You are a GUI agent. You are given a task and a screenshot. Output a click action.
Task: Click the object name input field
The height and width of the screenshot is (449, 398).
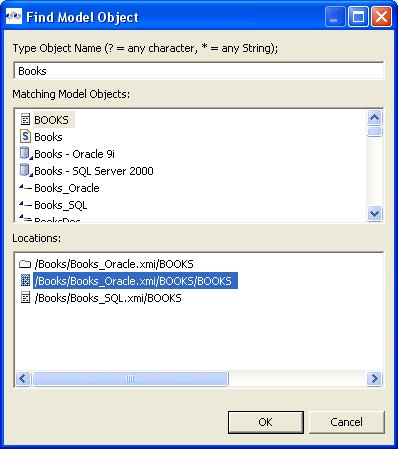[199, 71]
